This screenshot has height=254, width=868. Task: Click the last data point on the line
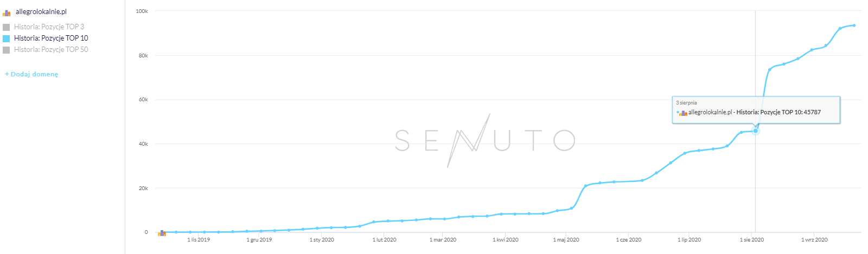point(854,25)
